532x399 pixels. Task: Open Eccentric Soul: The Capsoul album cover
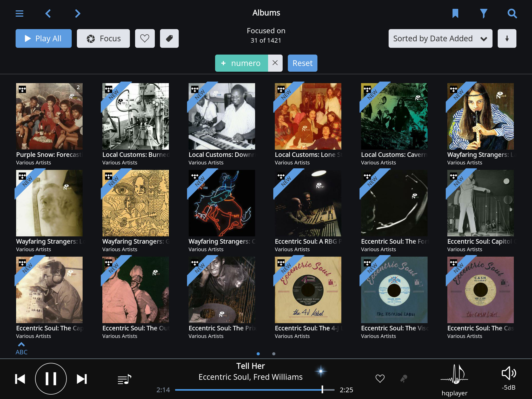49,290
